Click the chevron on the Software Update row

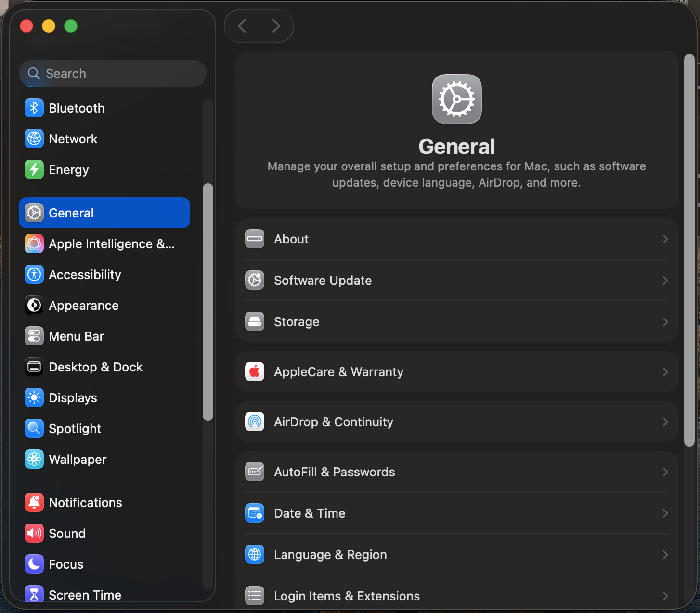pyautogui.click(x=665, y=281)
